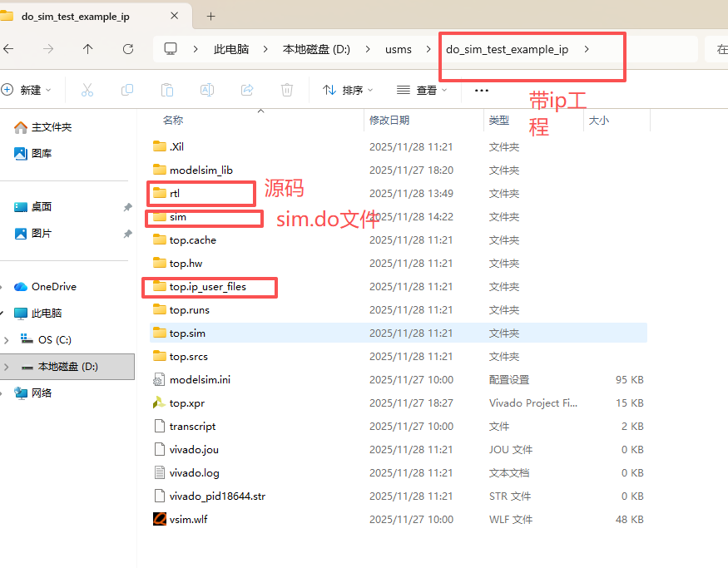728x568 pixels.
Task: Open 图库 in the sidebar
Action: coord(33,154)
